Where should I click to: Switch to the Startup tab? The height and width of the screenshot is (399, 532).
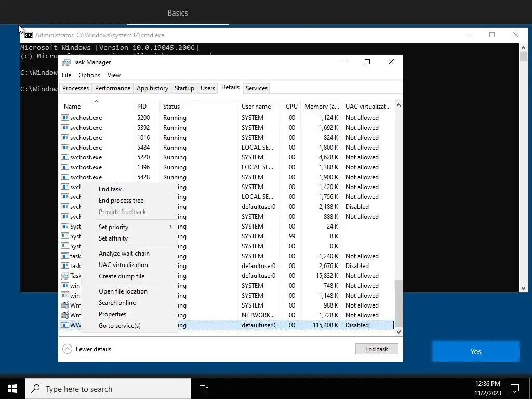184,88
